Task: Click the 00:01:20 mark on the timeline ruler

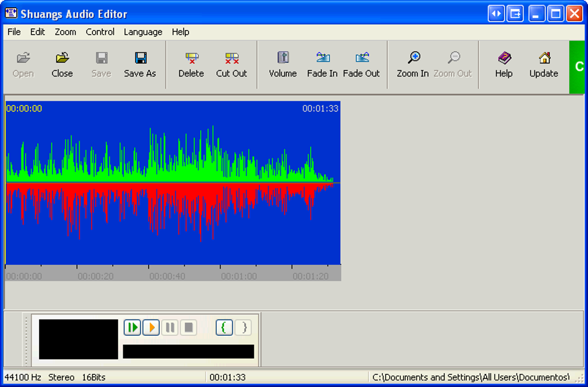Action: pos(311,276)
